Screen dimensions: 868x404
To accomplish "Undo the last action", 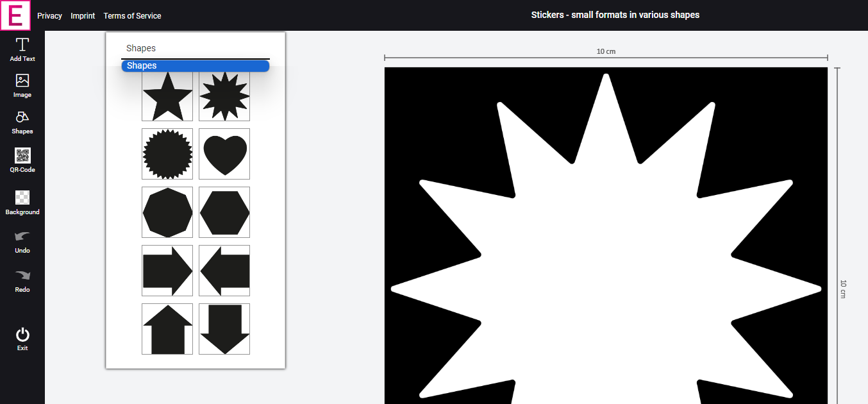I will coord(22,242).
